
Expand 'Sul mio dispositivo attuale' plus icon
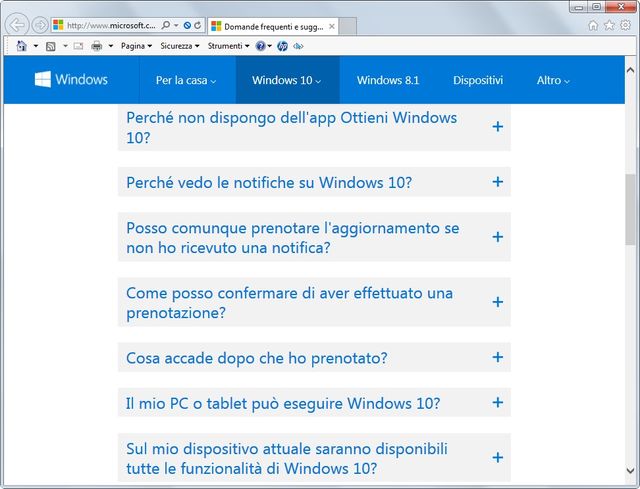pyautogui.click(x=498, y=458)
